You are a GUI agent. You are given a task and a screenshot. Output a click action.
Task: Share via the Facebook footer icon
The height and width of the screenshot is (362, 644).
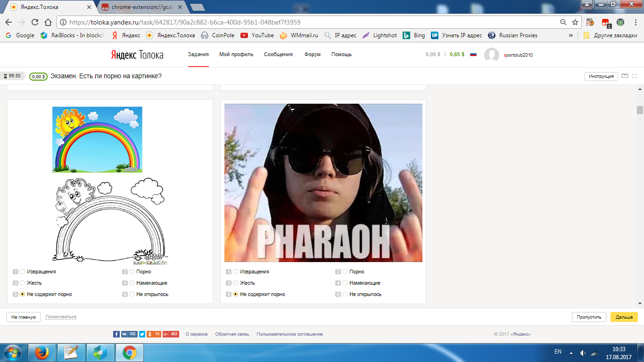pos(116,334)
